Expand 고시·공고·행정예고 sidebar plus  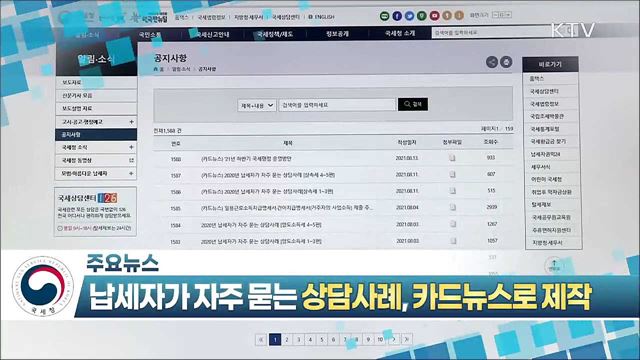click(131, 122)
